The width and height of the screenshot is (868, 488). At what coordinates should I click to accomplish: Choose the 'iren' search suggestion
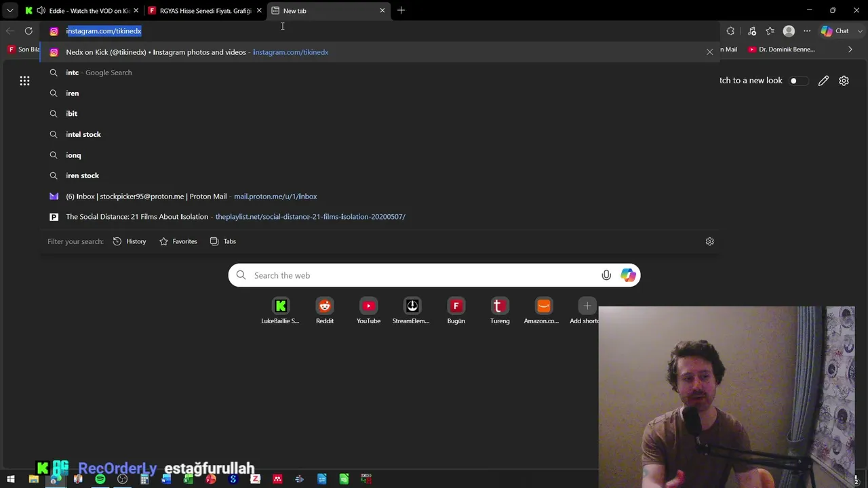point(380,94)
